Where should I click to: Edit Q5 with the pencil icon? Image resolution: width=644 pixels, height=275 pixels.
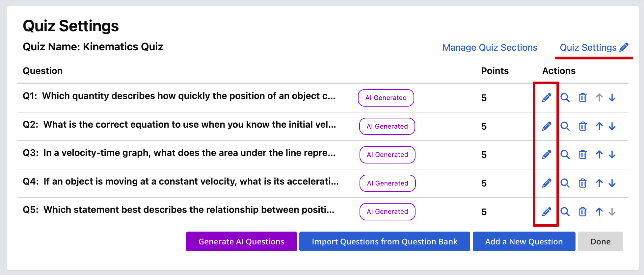(547, 212)
